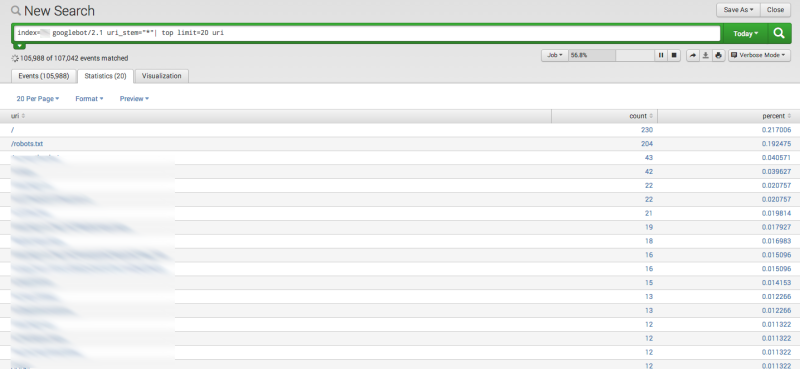
Task: Click the percent value 0.192475
Action: [777, 144]
